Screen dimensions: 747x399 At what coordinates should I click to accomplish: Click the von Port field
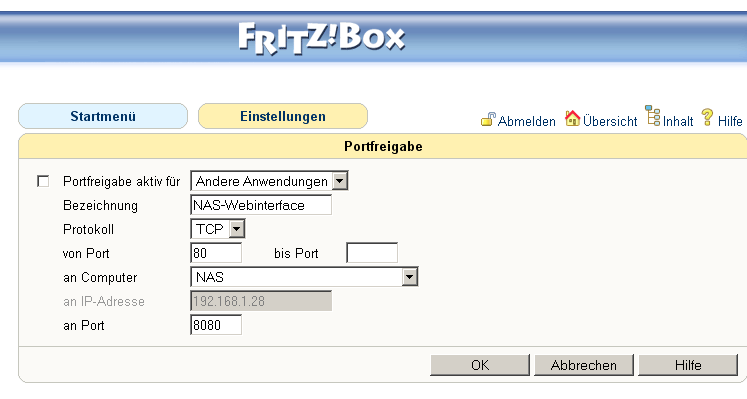tap(216, 253)
